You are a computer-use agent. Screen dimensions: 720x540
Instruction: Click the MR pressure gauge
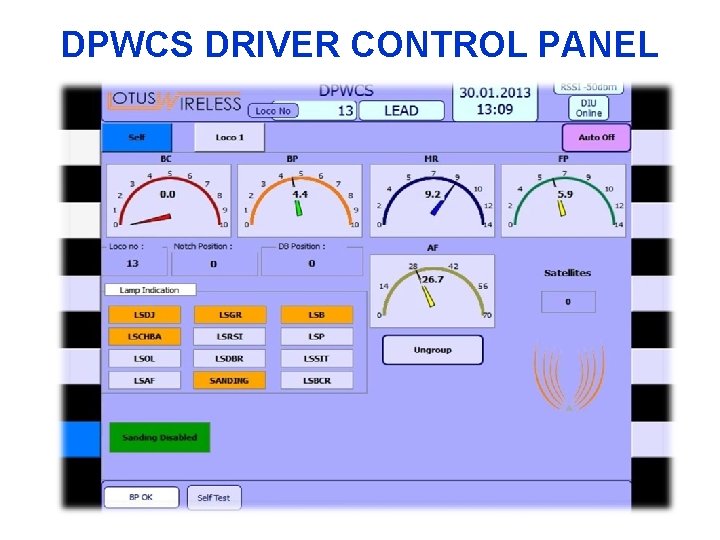tap(432, 200)
